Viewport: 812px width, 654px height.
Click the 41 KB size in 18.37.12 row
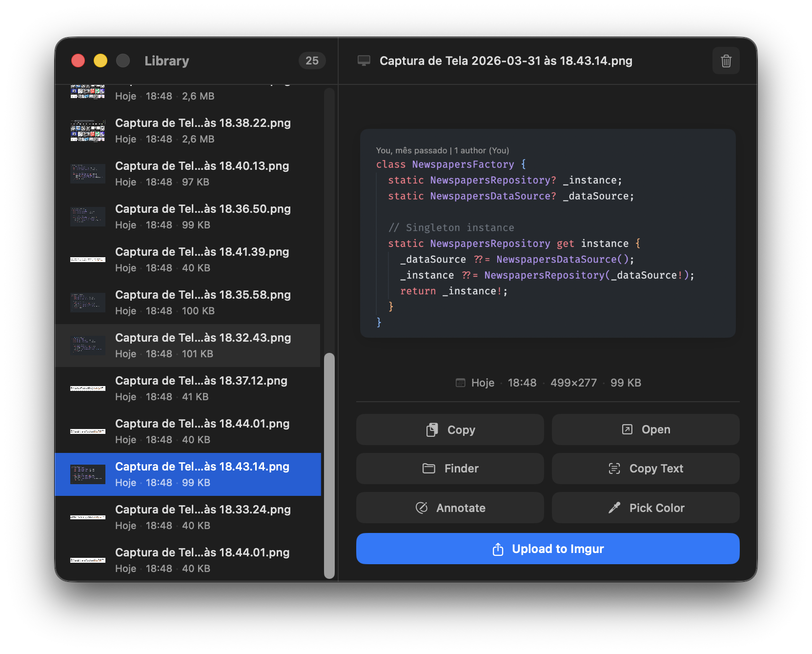[x=195, y=397]
